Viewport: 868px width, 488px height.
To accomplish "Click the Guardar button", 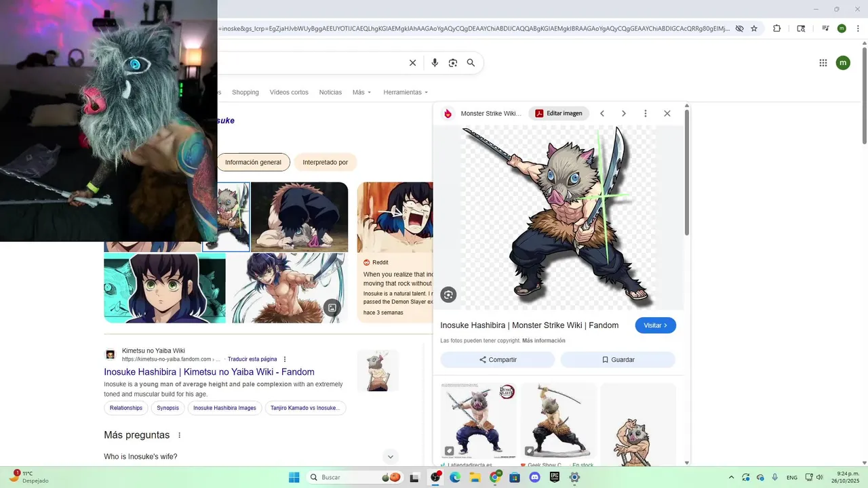I will 618,360.
